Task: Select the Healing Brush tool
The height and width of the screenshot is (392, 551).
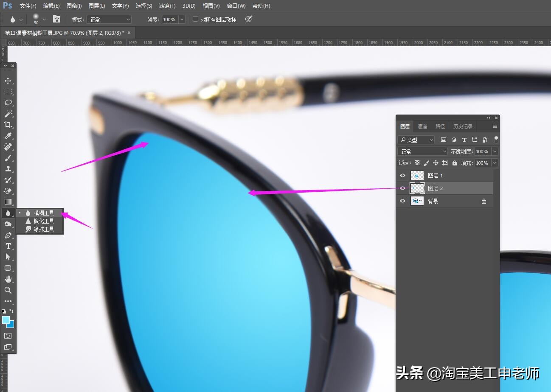Action: (8, 147)
